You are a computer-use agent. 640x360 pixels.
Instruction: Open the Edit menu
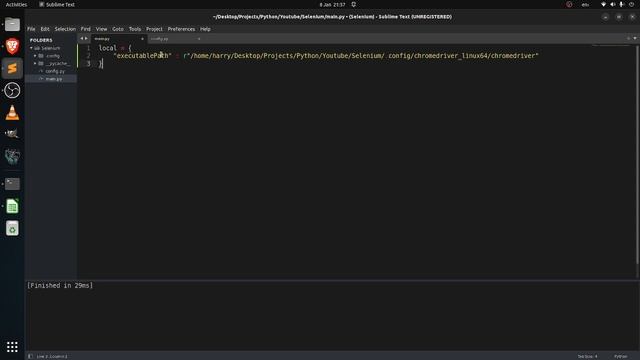pos(45,29)
